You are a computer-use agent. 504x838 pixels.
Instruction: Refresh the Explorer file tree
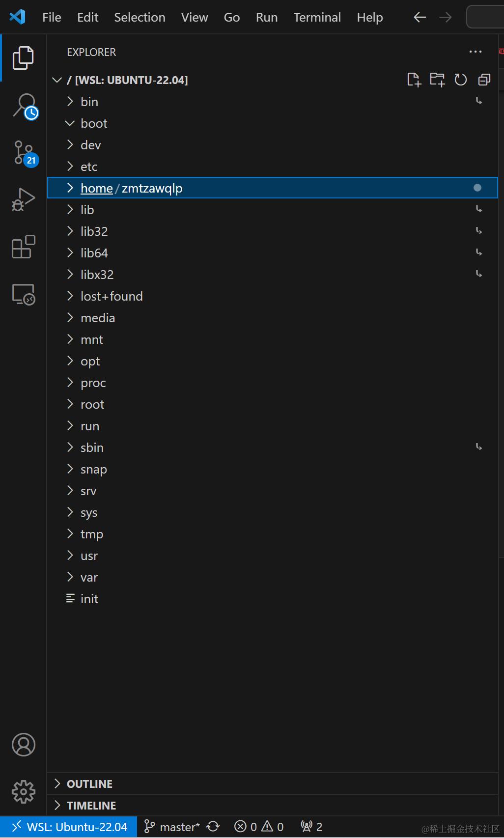461,80
